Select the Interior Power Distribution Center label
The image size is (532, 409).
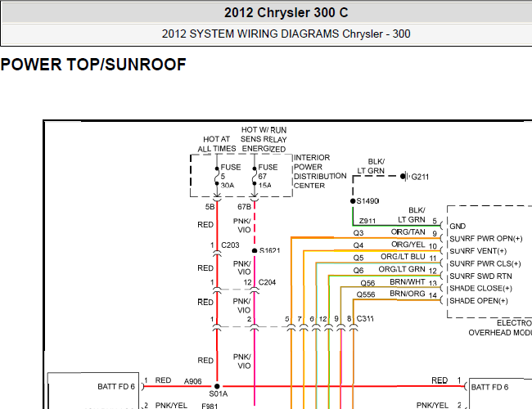320,172
